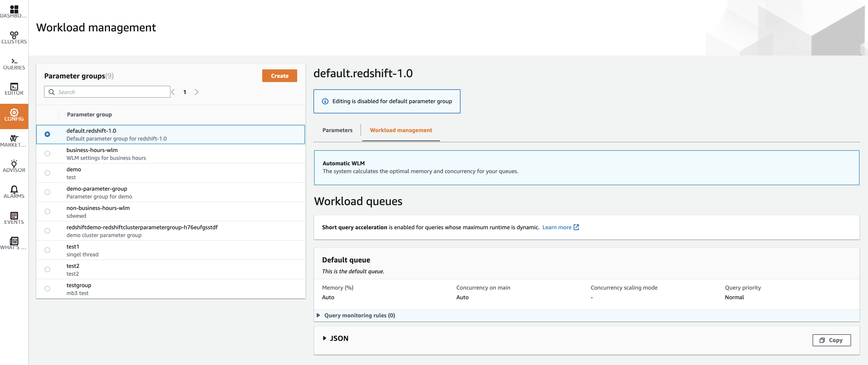Click the Query priority 'Normal' value
Image resolution: width=868 pixels, height=365 pixels.
734,297
